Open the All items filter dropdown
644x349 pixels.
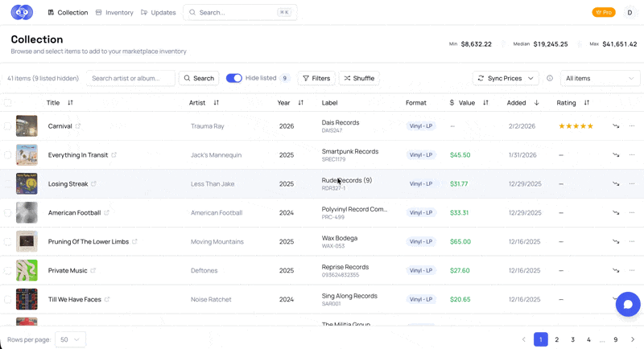[x=600, y=78]
